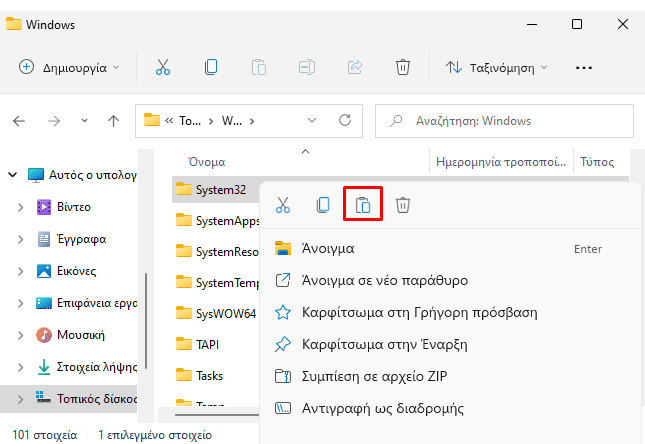Choose Καρφίτσωμα στη Γρήγορη πρόσβαση
Viewport: 645px width, 444px height.
tap(450, 312)
